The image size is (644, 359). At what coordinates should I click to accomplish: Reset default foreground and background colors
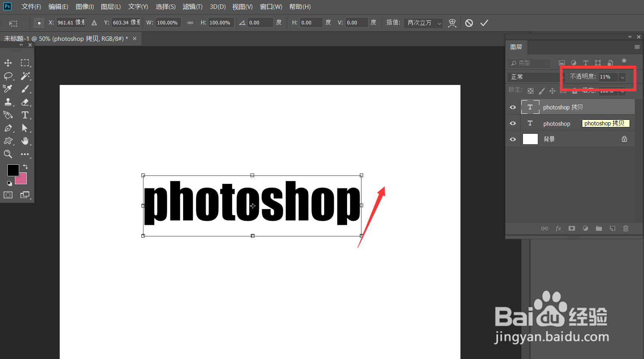pyautogui.click(x=9, y=183)
